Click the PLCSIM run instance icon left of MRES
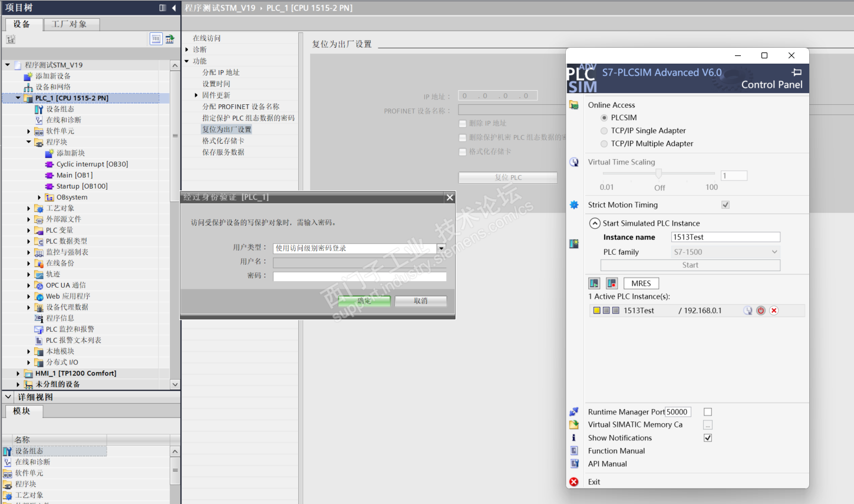The image size is (854, 504). click(x=594, y=284)
